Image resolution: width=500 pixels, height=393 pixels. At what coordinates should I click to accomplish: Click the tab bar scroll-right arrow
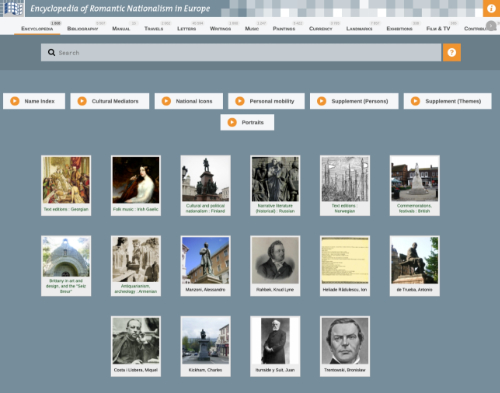491,26
